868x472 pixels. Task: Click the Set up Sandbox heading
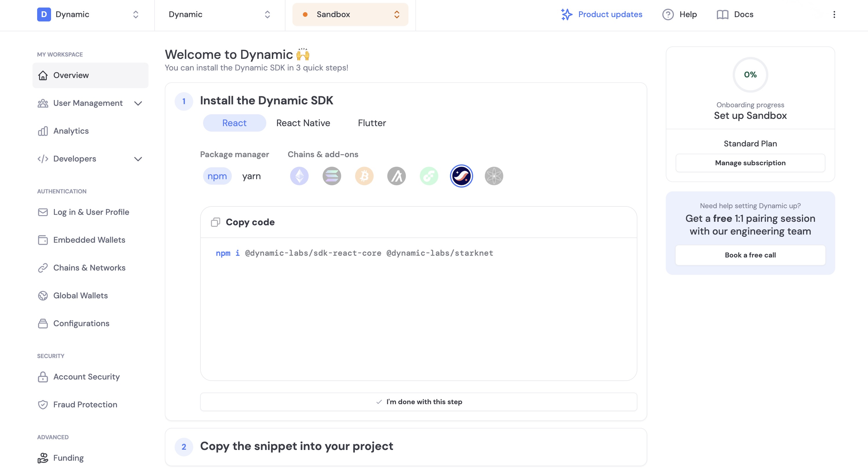point(750,115)
